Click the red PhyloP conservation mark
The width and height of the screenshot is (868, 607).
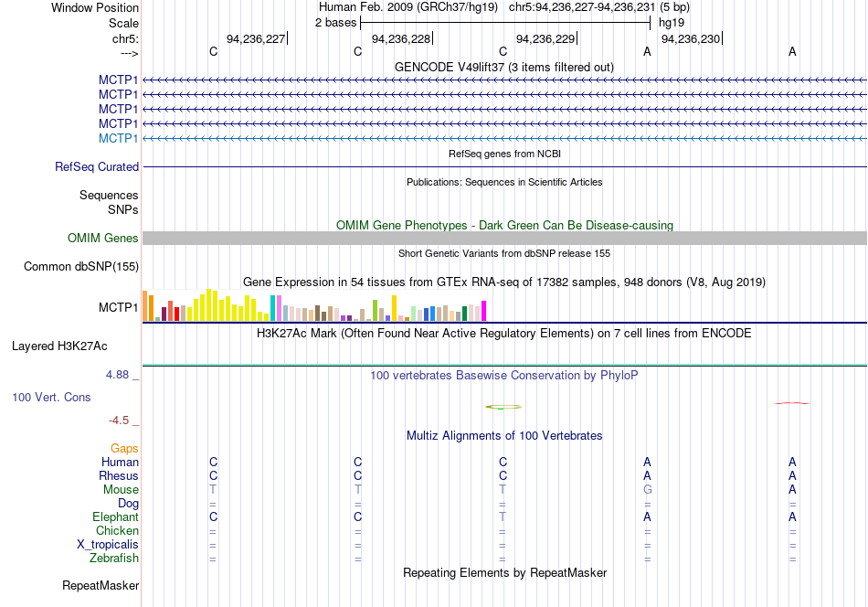[792, 403]
